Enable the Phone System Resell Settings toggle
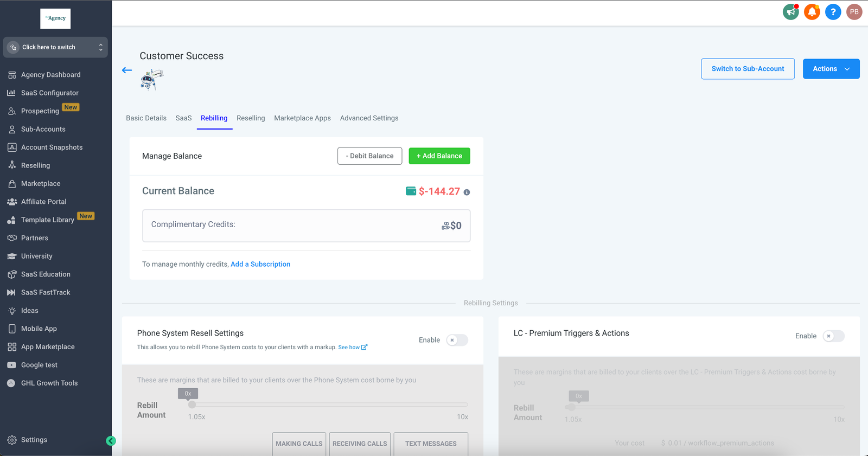Viewport: 868px width, 456px height. [x=457, y=340]
